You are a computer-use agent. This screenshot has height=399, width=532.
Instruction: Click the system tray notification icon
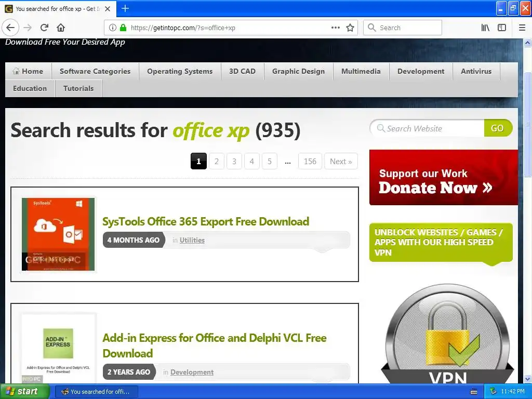point(494,392)
